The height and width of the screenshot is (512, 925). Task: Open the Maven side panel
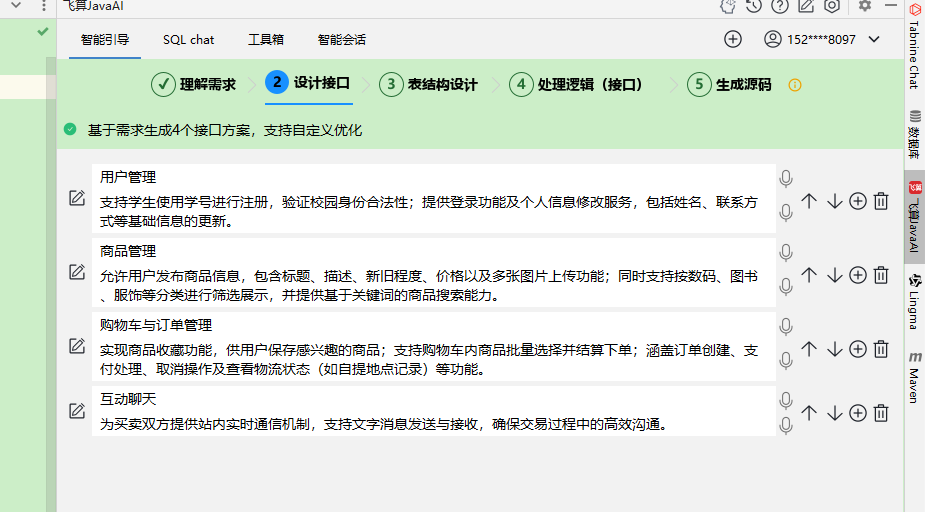tap(914, 378)
